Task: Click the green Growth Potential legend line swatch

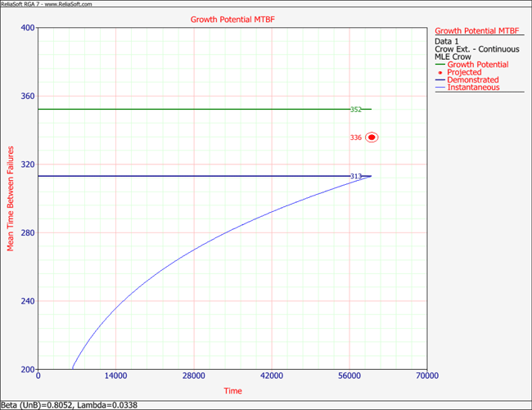Action: coord(440,65)
